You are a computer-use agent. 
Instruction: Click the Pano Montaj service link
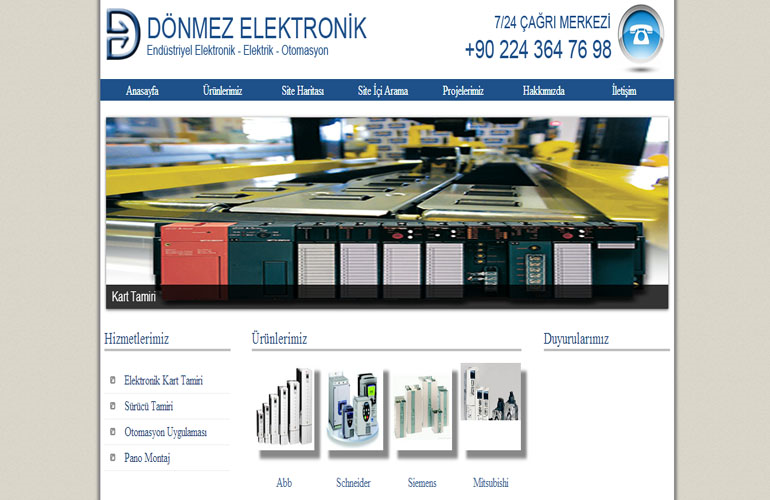click(147, 458)
